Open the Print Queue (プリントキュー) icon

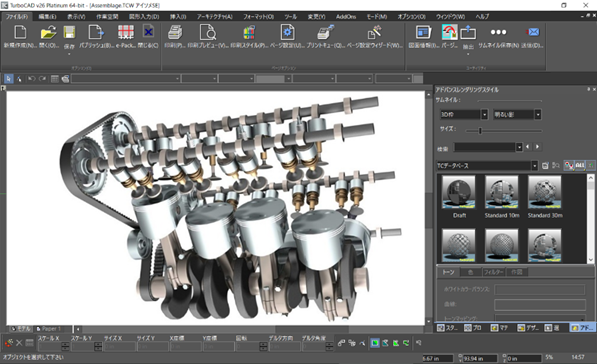pyautogui.click(x=325, y=32)
